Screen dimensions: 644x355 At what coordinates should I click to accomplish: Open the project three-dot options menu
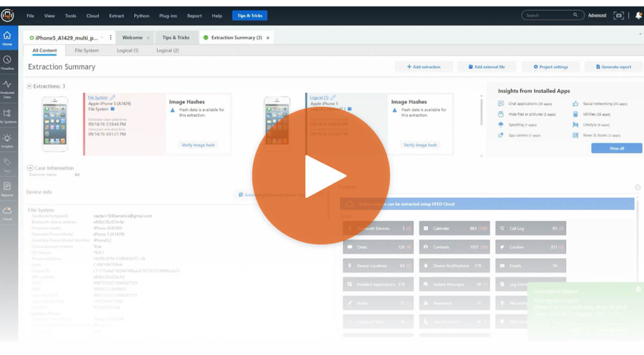pyautogui.click(x=111, y=38)
